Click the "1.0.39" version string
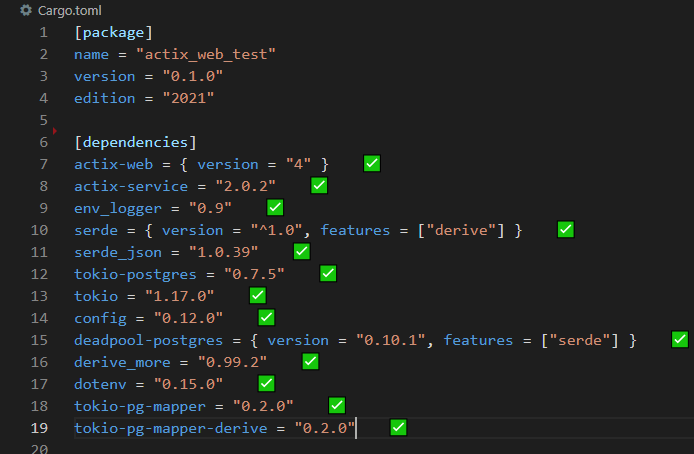 coord(224,252)
